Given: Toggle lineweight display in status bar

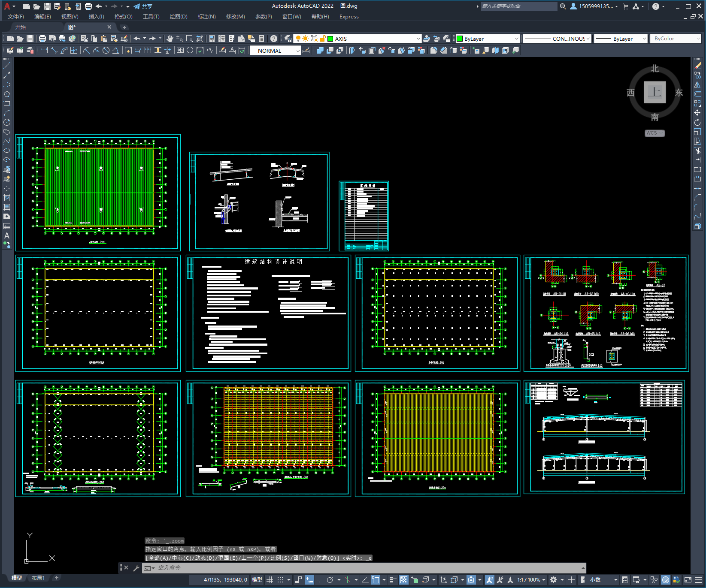Looking at the screenshot, I should pos(393,580).
